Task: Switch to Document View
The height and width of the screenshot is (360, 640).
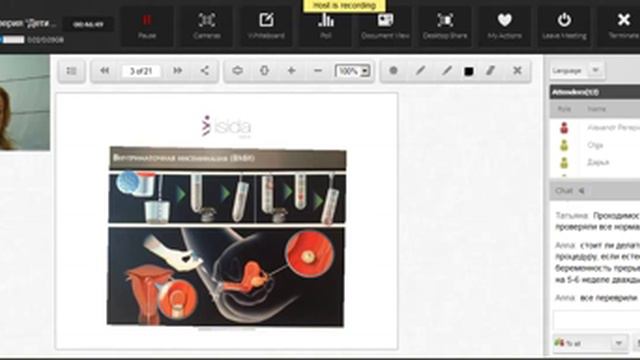Action: [385, 26]
